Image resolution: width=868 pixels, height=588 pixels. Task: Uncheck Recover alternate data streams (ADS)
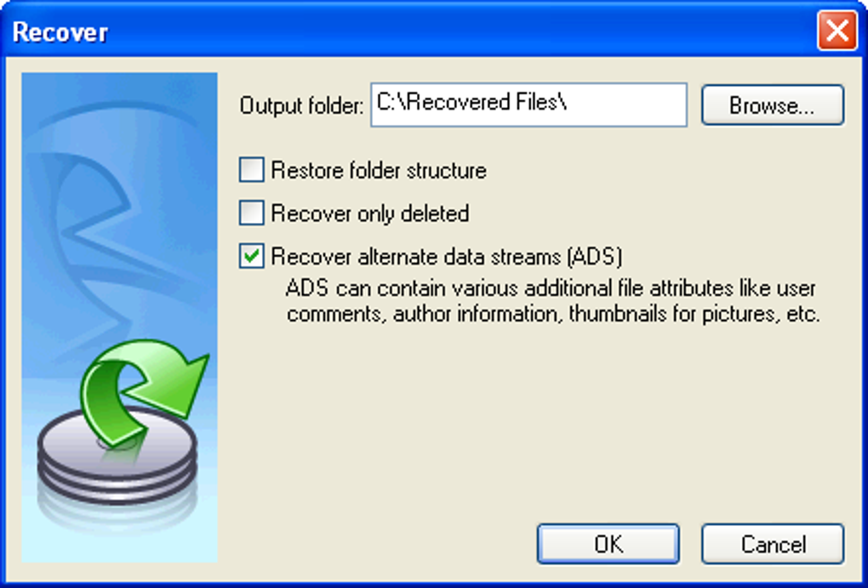pos(251,256)
